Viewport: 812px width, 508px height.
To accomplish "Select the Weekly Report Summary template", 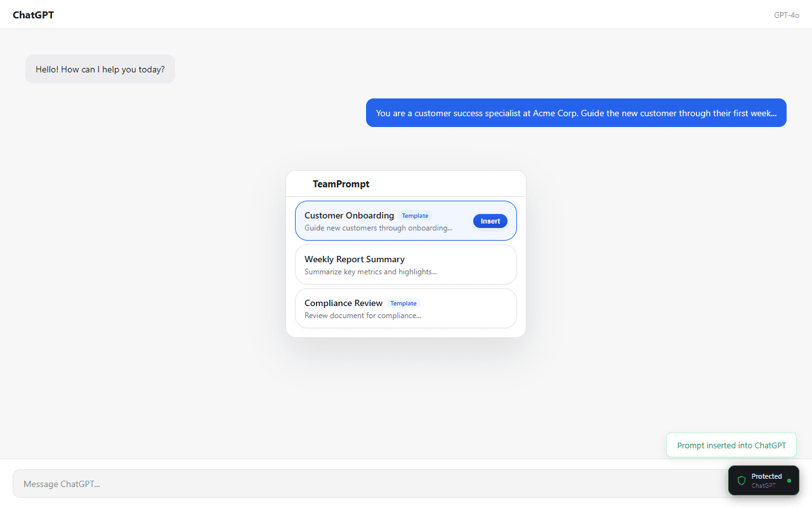I will coord(405,264).
